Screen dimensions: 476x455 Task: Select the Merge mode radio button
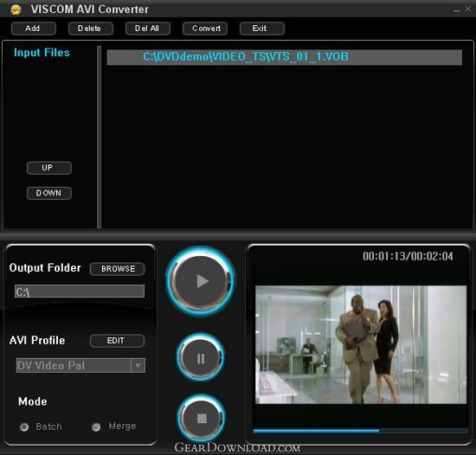pyautogui.click(x=96, y=427)
